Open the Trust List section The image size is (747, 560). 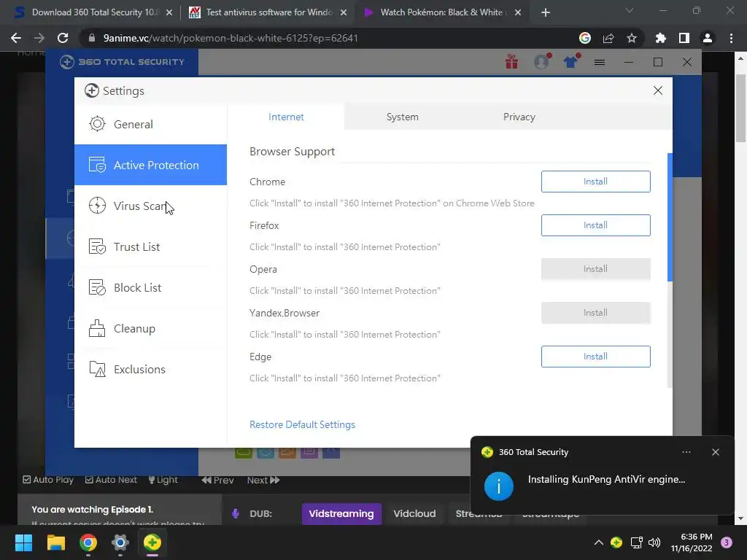(x=150, y=246)
